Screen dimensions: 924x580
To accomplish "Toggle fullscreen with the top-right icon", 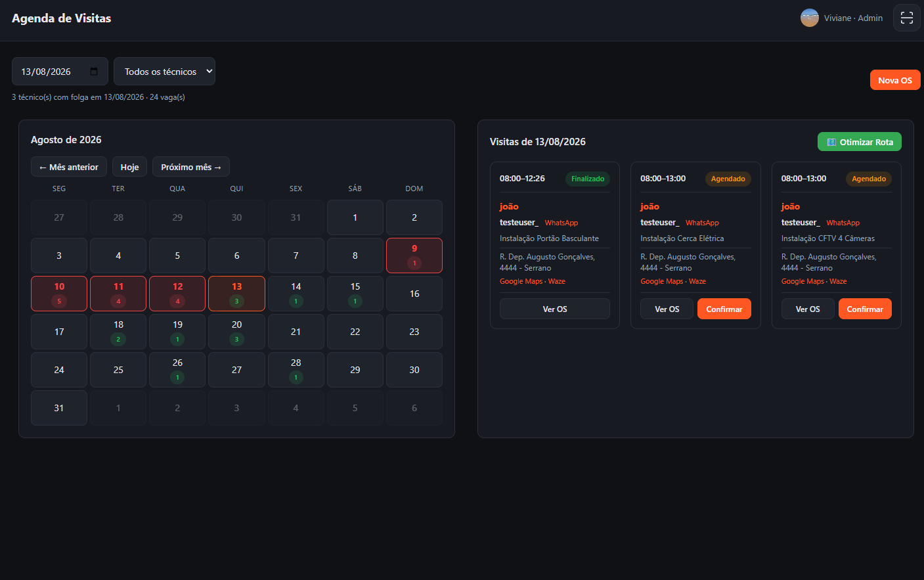I will pos(906,18).
